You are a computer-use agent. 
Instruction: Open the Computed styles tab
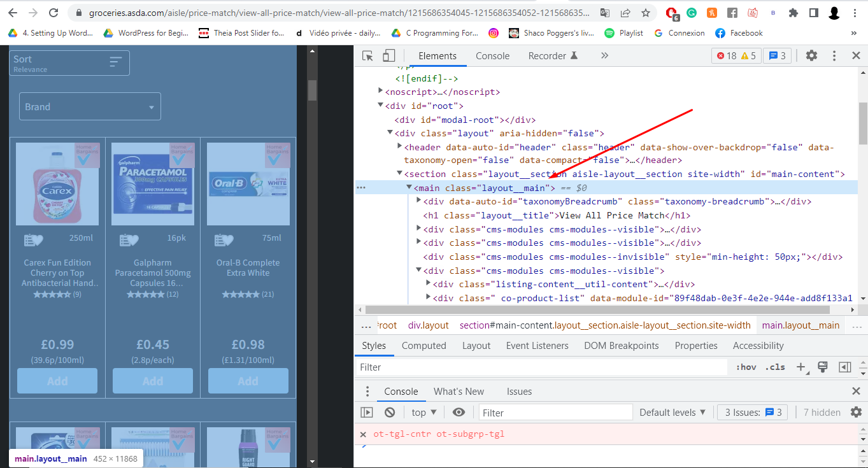click(424, 346)
